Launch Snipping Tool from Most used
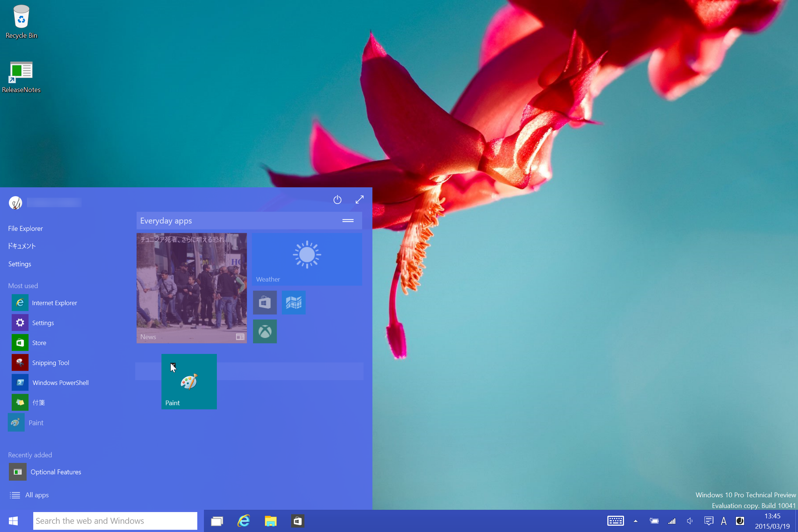798x532 pixels. click(50, 363)
